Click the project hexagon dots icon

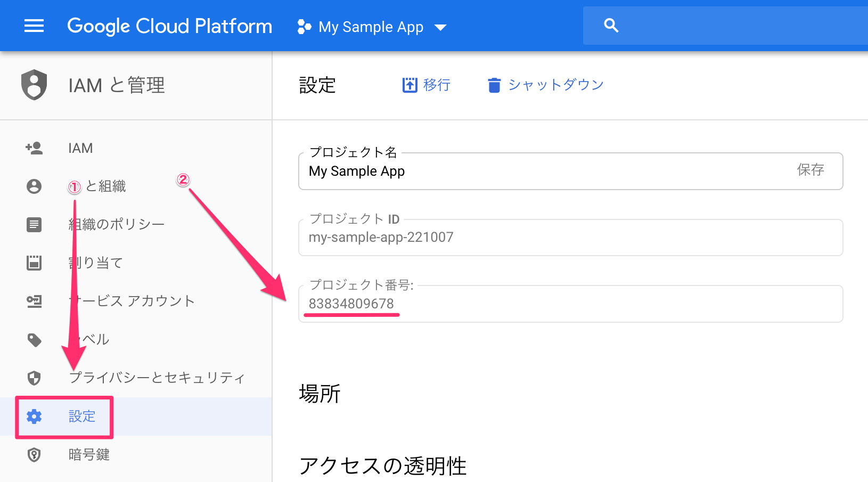pos(304,27)
